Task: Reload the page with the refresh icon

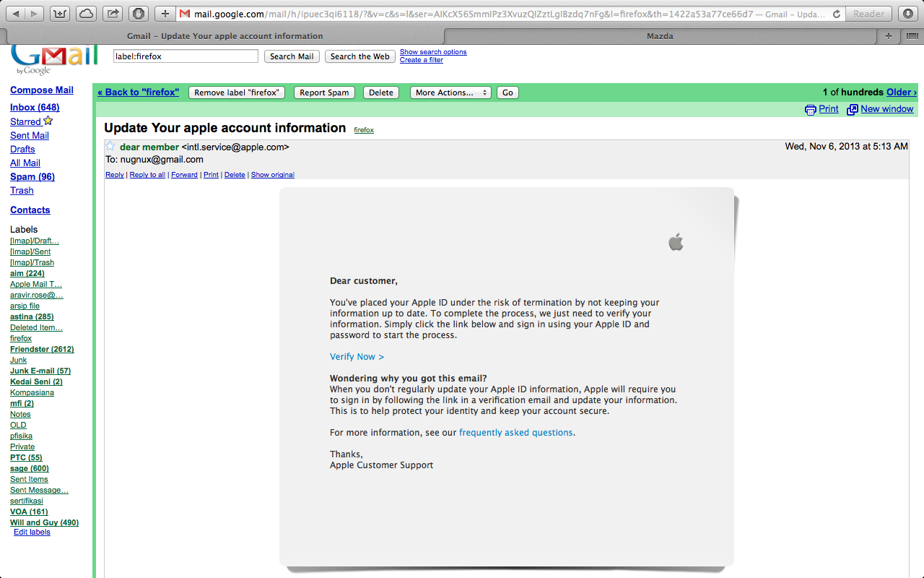Action: pyautogui.click(x=836, y=14)
